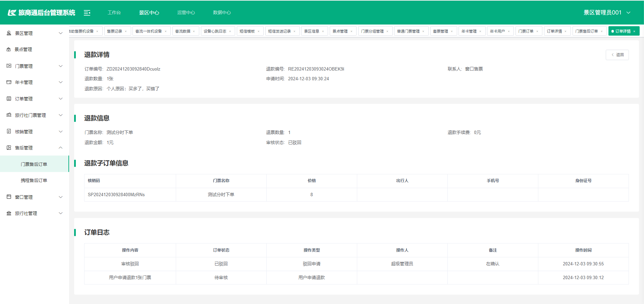Expand the 景区管理 sidebar chevron
This screenshot has height=304, width=644.
pyautogui.click(x=61, y=33)
